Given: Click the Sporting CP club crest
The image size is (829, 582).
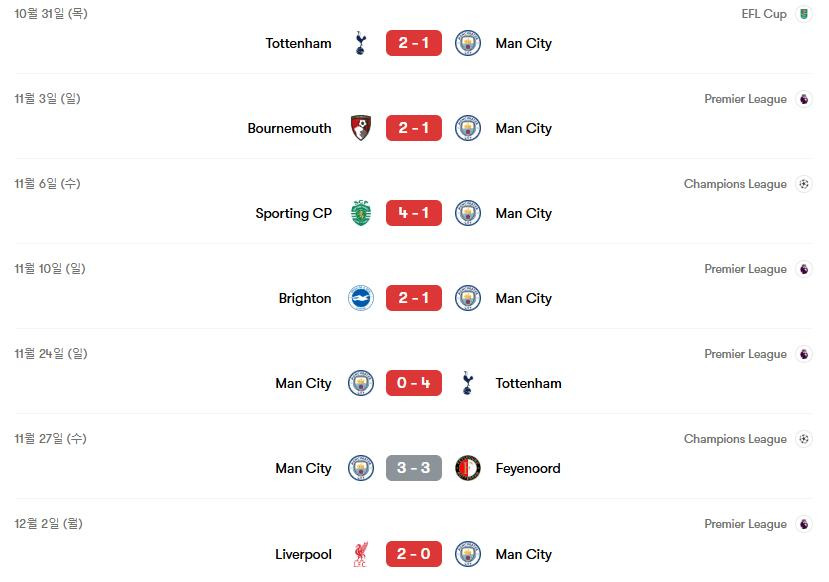Looking at the screenshot, I should pyautogui.click(x=361, y=213).
